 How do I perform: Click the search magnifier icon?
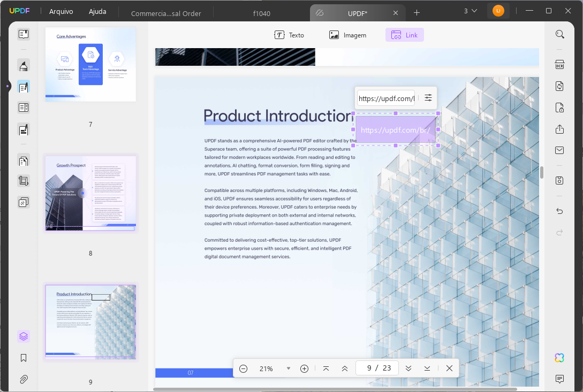point(559,35)
